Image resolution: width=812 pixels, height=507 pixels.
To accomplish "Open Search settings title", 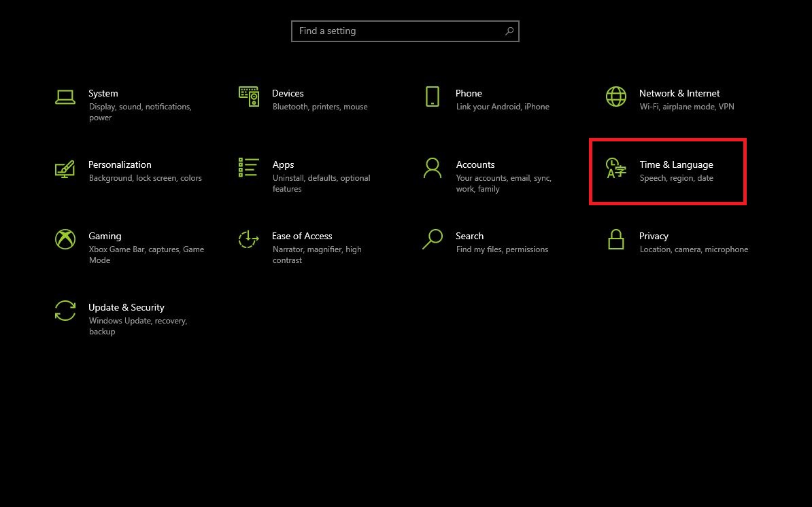I will point(470,236).
